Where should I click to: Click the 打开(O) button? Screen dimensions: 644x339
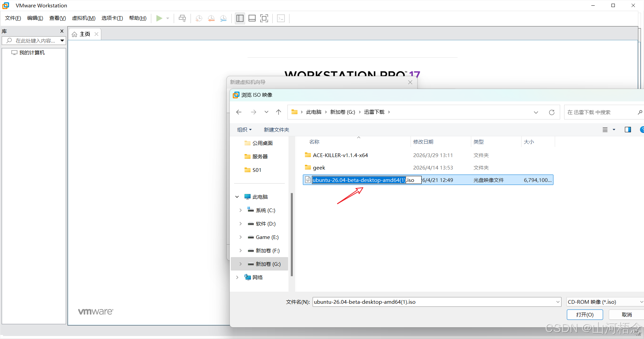585,315
